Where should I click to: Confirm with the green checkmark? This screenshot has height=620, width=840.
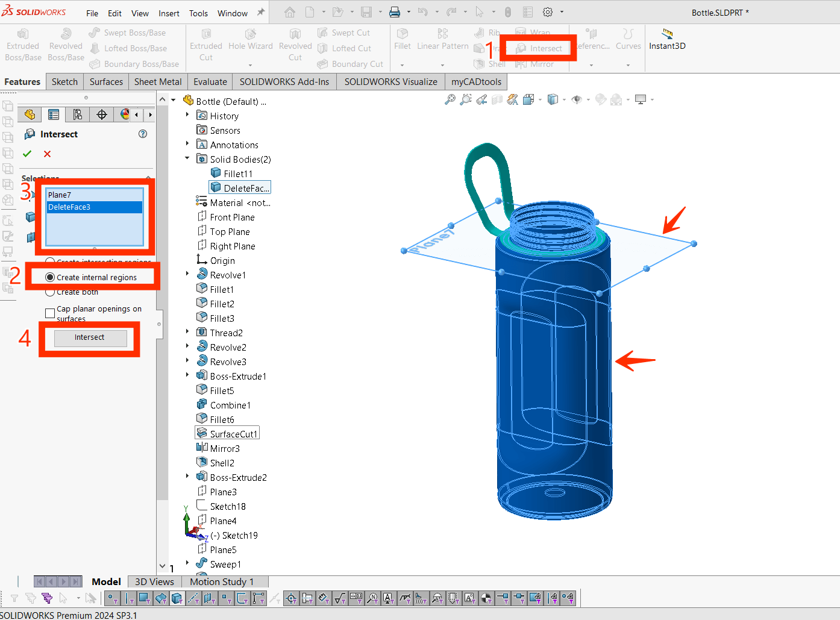point(27,154)
